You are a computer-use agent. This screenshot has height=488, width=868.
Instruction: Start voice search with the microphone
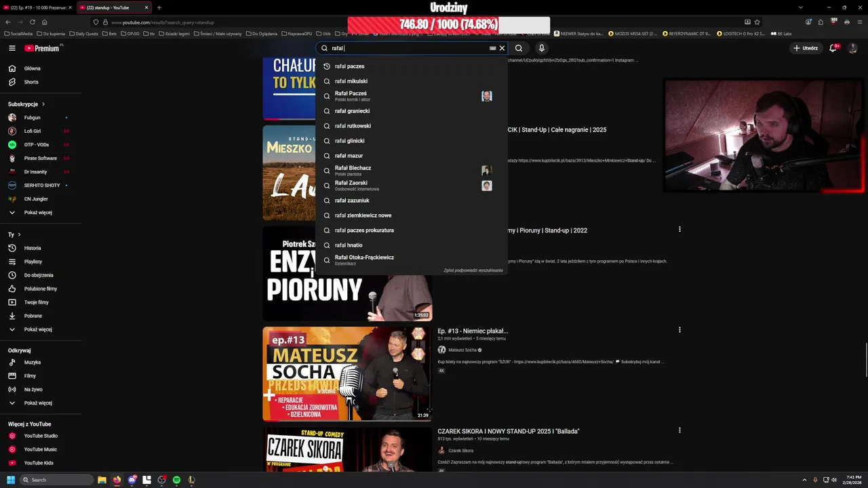[x=541, y=48]
